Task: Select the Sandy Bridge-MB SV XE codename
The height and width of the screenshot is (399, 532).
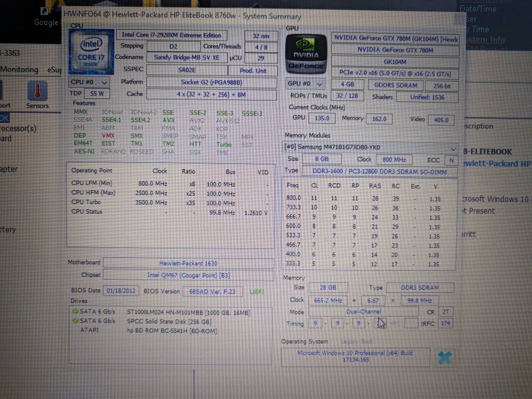Action: [187, 58]
